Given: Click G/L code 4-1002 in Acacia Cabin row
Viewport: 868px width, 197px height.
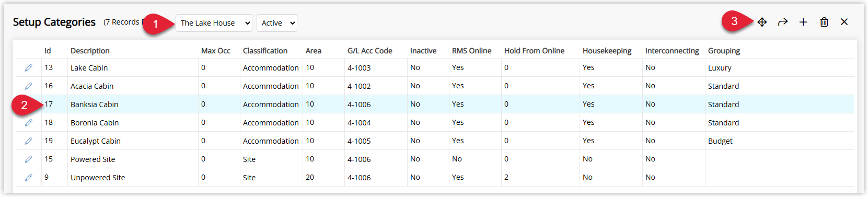Looking at the screenshot, I should coord(359,86).
